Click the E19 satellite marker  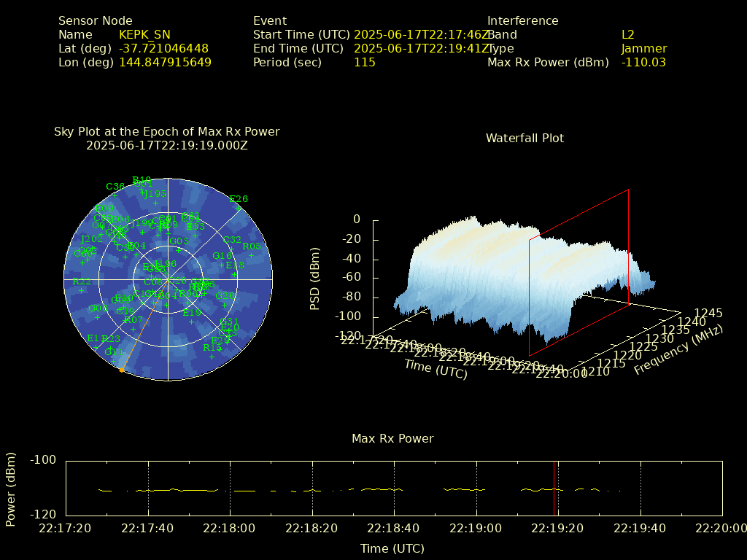(191, 322)
